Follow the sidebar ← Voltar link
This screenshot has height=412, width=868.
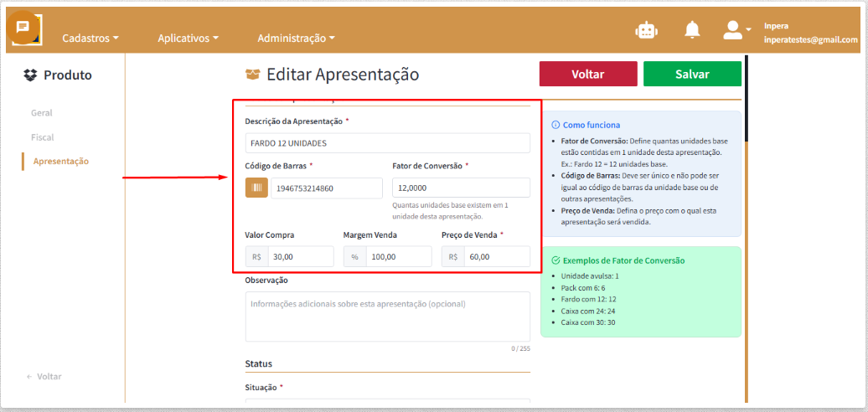coord(44,377)
